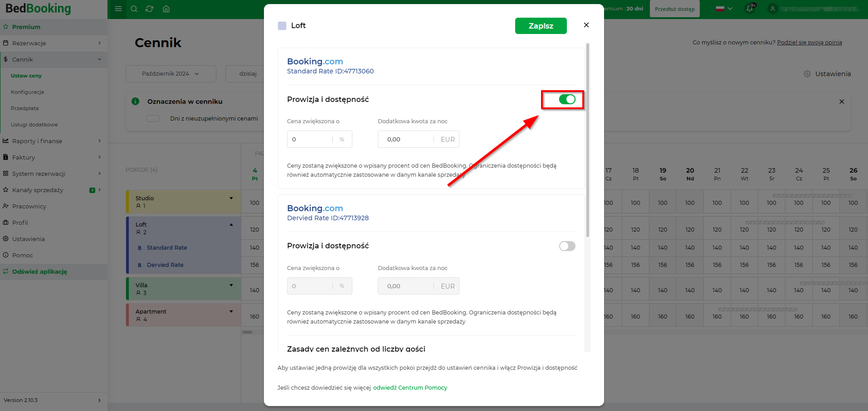868x411 pixels.
Task: Click the Raporty i finanse chart icon
Action: [x=5, y=141]
